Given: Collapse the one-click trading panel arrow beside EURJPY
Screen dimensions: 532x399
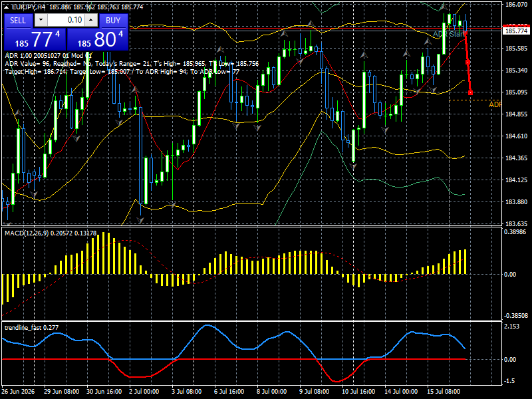Looking at the screenshot, I should coord(7,7).
